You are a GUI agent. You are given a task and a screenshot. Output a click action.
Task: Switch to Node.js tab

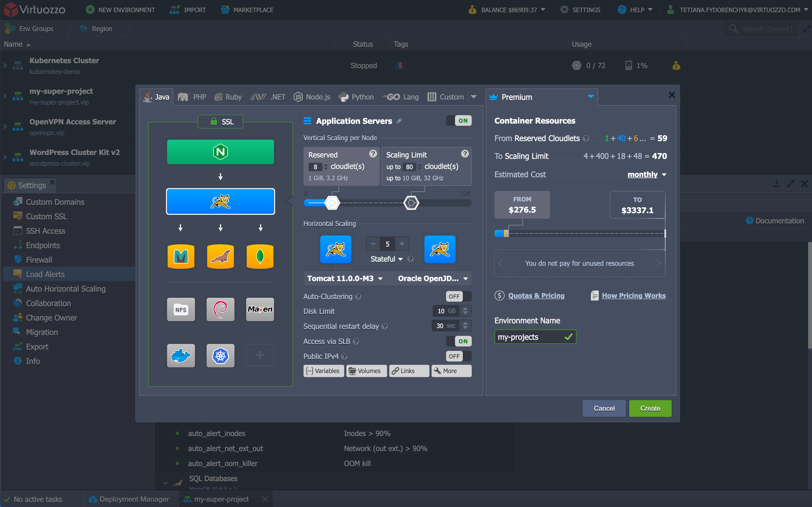pos(312,97)
